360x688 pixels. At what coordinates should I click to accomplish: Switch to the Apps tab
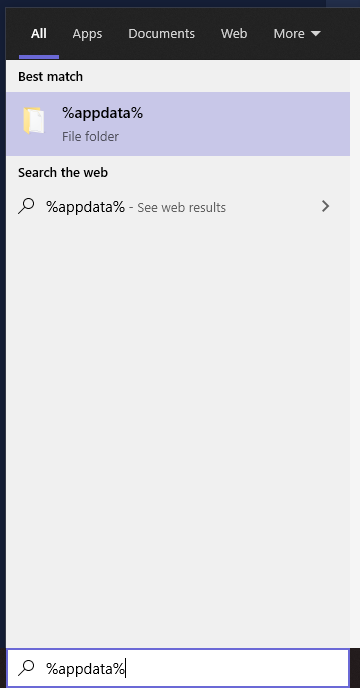(87, 34)
